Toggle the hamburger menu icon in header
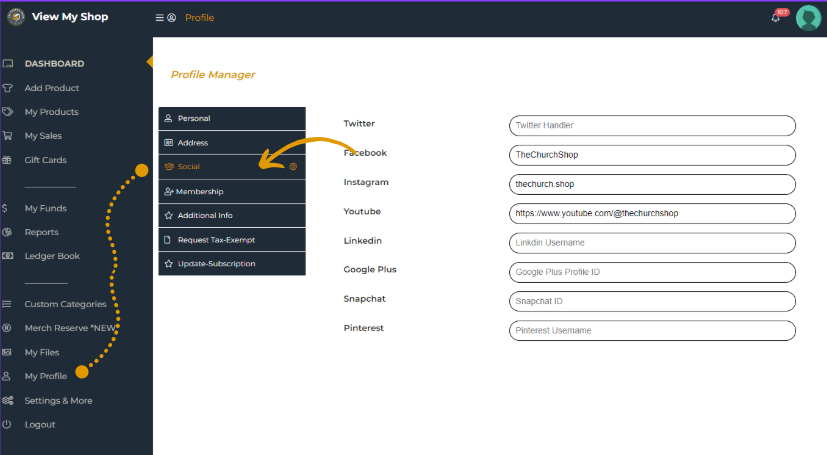 (x=159, y=18)
